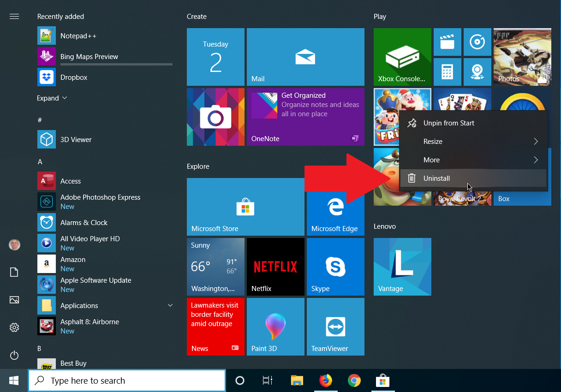Open Best Buy app
This screenshot has width=561, height=392.
(x=105, y=364)
